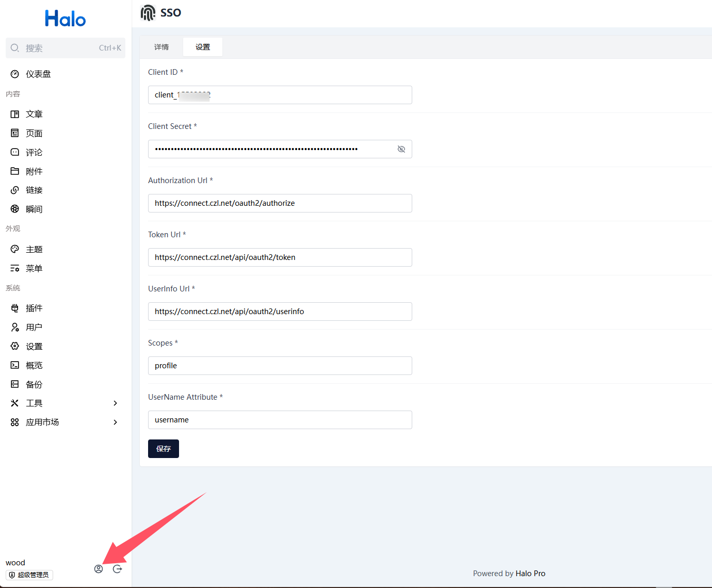Open the 仪表盘 dashboard icon
The height and width of the screenshot is (588, 712).
[x=15, y=74]
